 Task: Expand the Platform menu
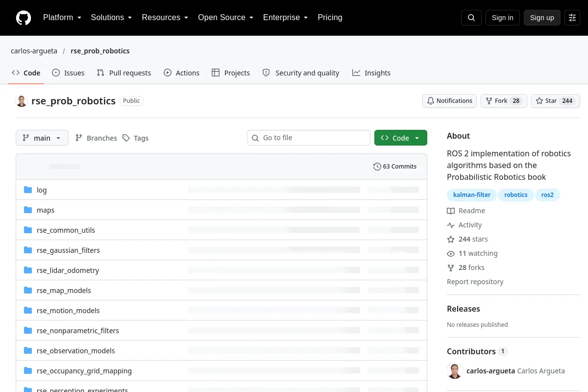[62, 18]
